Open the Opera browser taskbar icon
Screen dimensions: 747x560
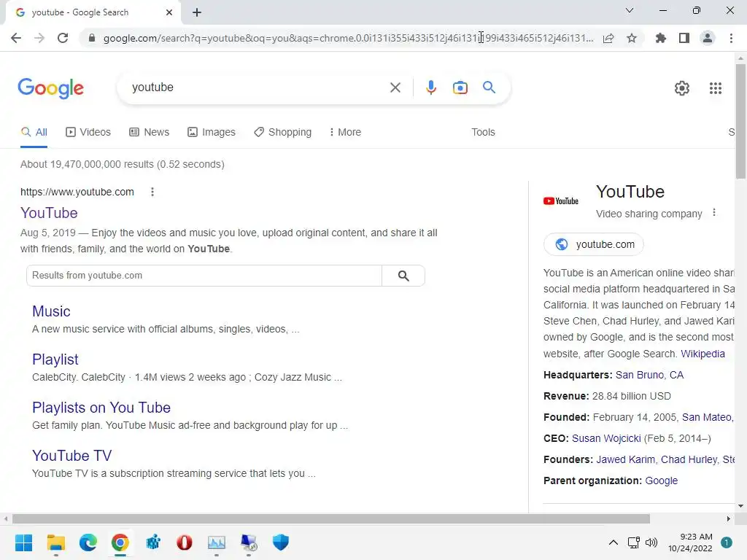click(185, 542)
